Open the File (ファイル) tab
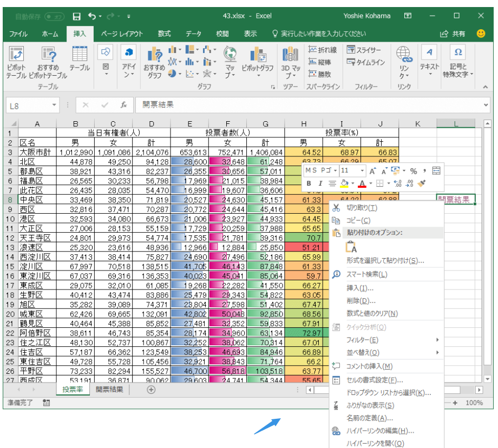This screenshot has height=448, width=498. [18, 34]
